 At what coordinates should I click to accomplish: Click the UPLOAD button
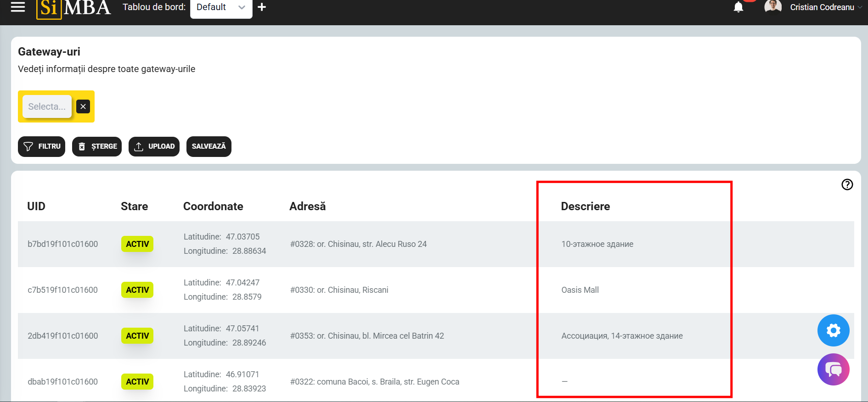point(154,146)
